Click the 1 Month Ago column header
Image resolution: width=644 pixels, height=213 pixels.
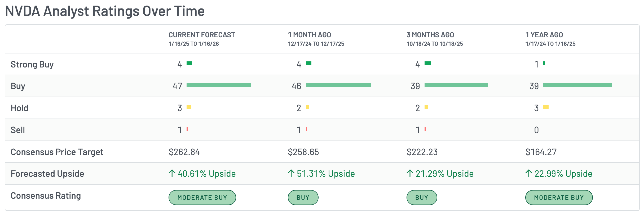point(309,35)
